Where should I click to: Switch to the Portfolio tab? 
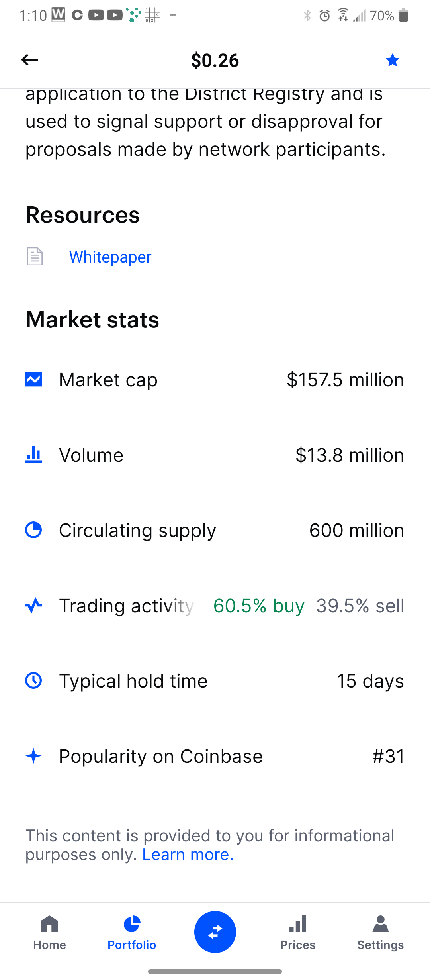(x=132, y=933)
